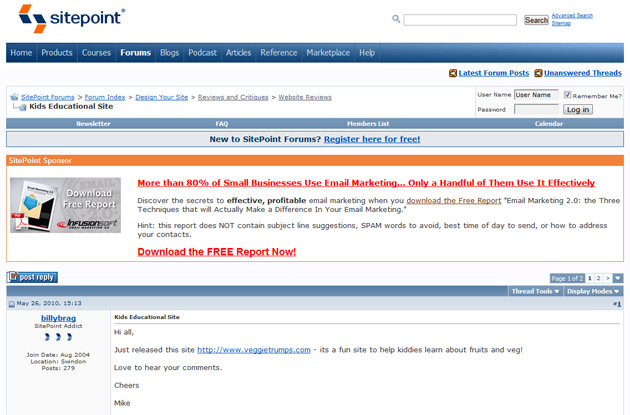Screen dimensions: 630x415
Task: Open the Advanced Search link
Action: (x=572, y=16)
